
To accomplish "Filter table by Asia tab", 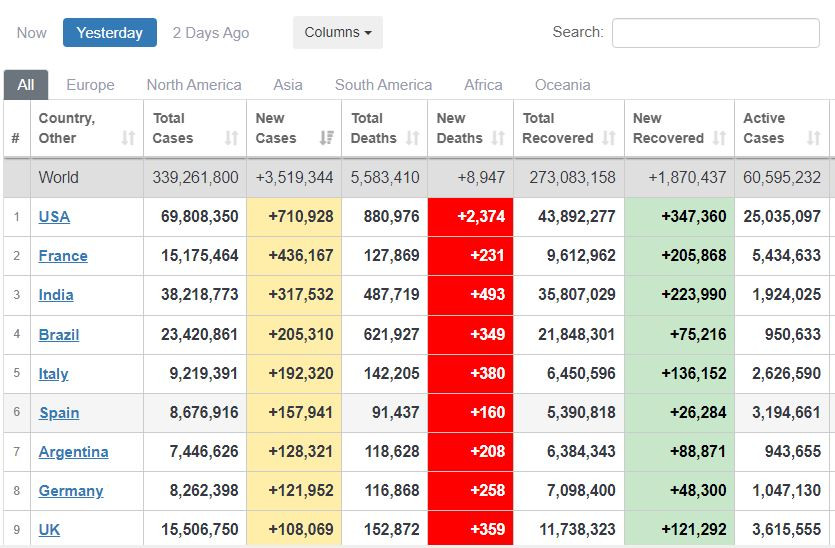I will coord(288,85).
